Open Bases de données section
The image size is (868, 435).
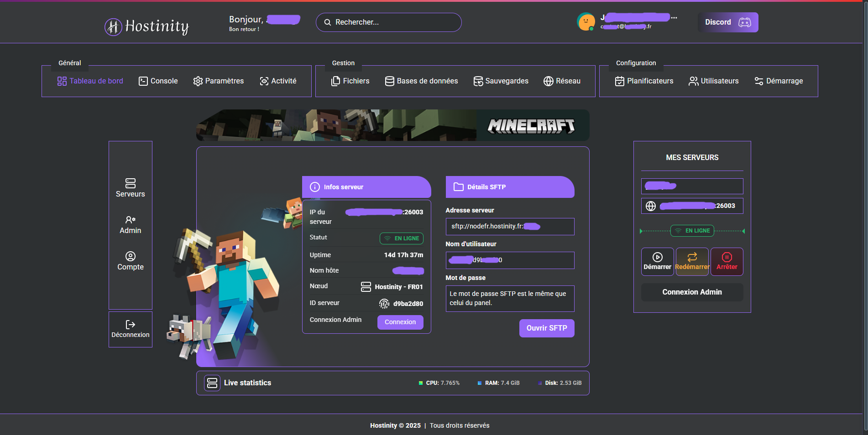tap(421, 81)
